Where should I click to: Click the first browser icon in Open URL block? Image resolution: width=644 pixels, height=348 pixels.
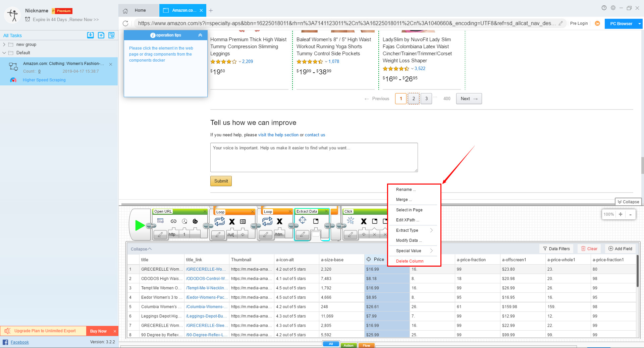pyautogui.click(x=160, y=221)
